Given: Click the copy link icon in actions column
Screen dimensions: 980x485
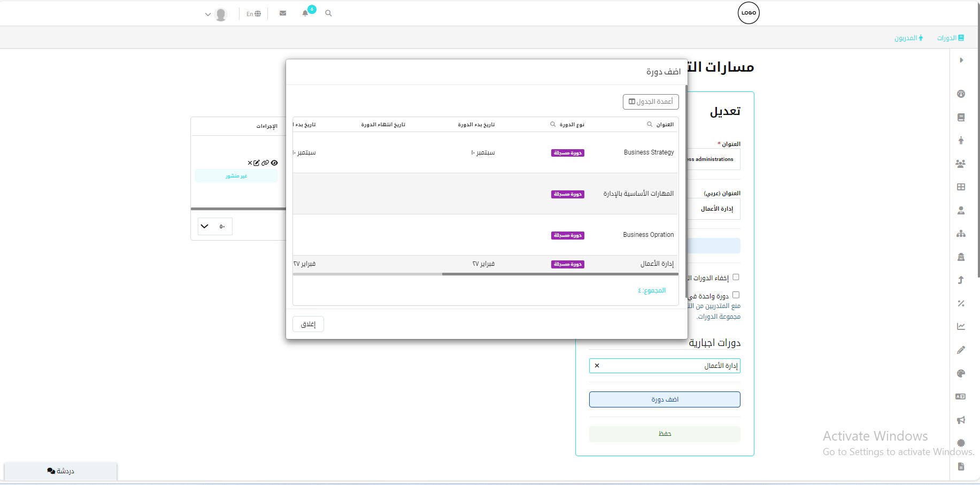Looking at the screenshot, I should tap(265, 163).
